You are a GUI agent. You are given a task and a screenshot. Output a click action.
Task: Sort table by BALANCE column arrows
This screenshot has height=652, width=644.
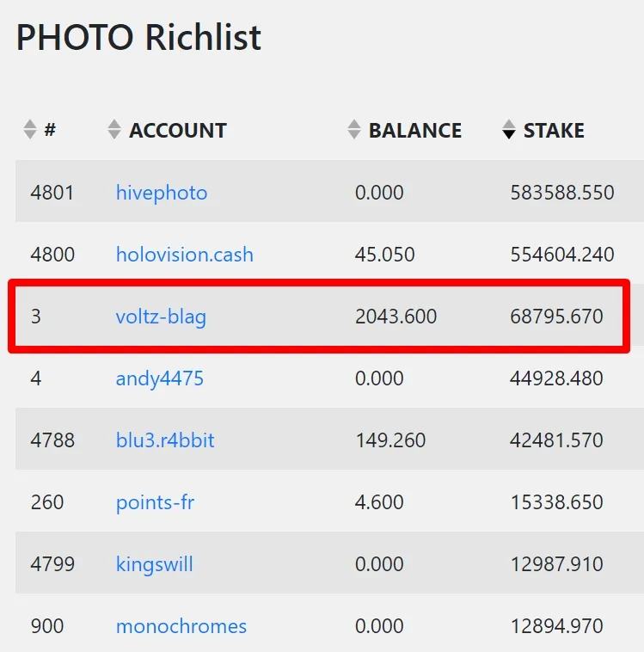point(353,129)
